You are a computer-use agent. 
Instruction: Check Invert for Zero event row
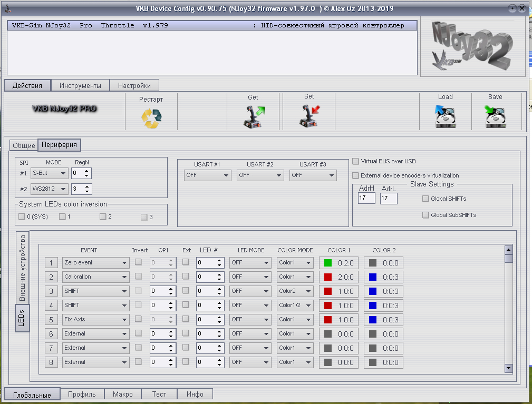click(x=139, y=262)
